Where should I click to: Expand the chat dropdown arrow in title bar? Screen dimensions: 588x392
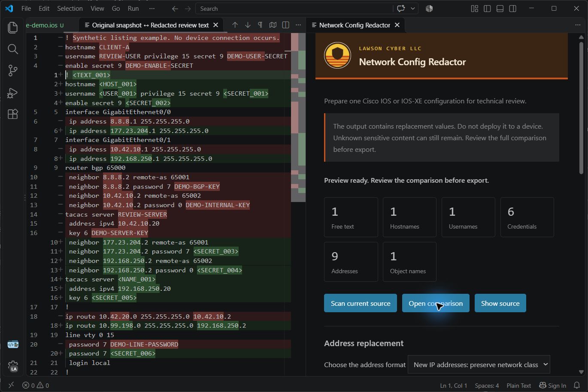pyautogui.click(x=413, y=9)
